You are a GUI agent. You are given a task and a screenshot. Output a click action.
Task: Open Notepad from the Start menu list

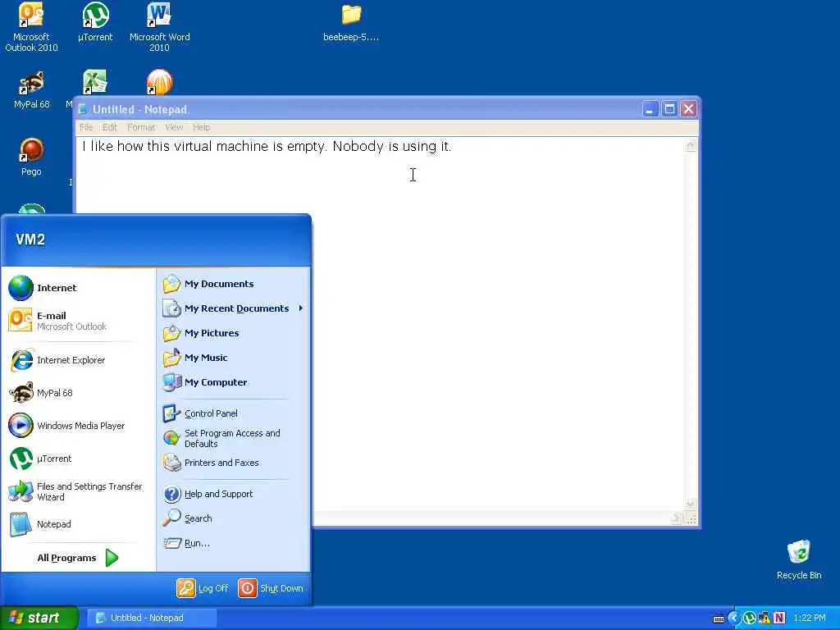[79, 524]
